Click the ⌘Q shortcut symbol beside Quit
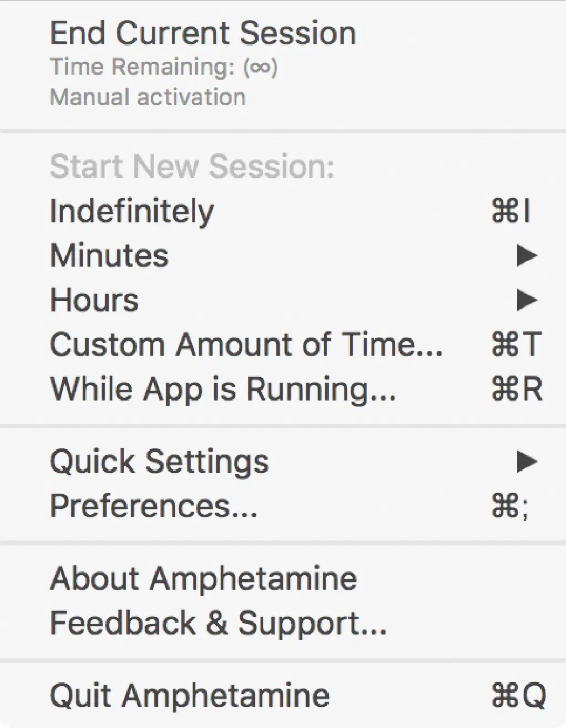 pos(518,695)
